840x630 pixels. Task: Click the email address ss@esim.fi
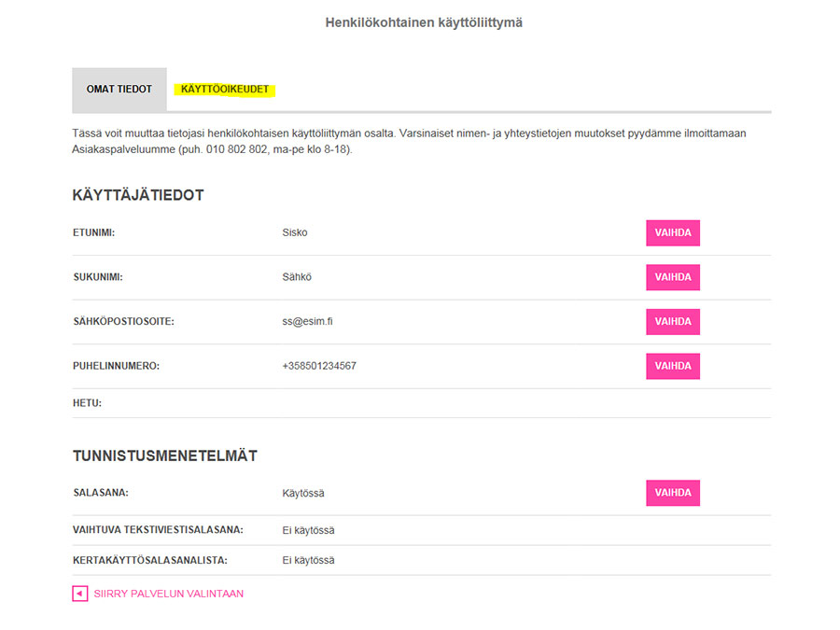307,321
